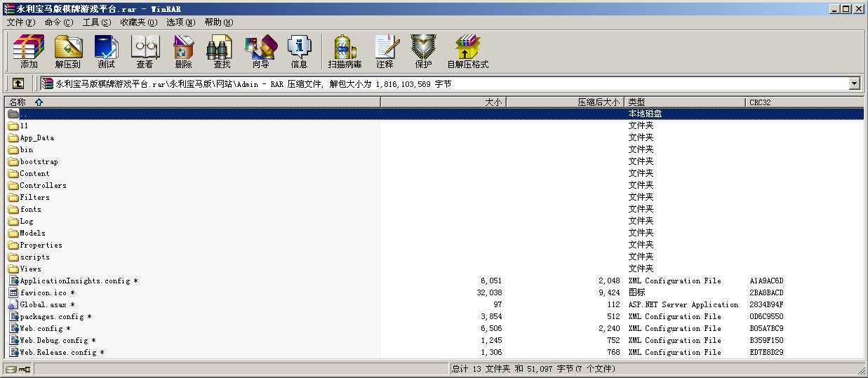Select the bootstrap folder row
This screenshot has height=378, width=868.
(434, 161)
